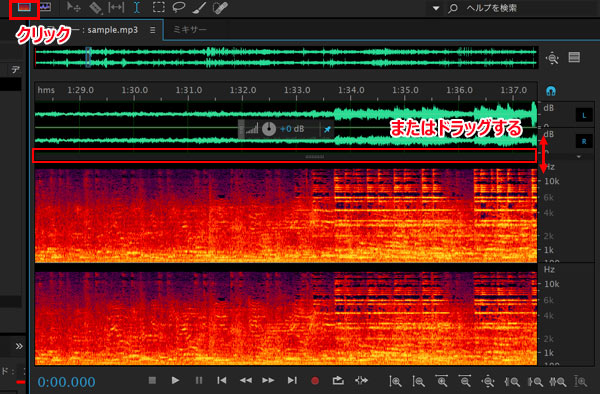Click the Rewind button
The height and width of the screenshot is (394, 600).
(245, 380)
